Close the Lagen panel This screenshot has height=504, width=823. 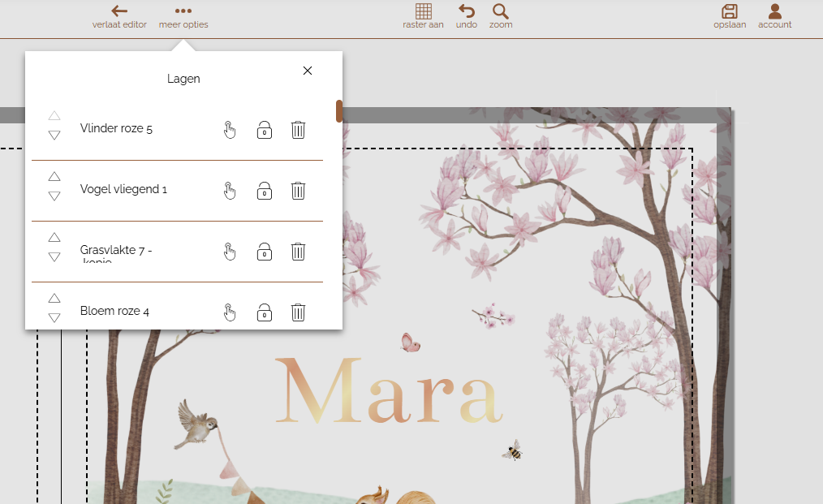click(308, 71)
